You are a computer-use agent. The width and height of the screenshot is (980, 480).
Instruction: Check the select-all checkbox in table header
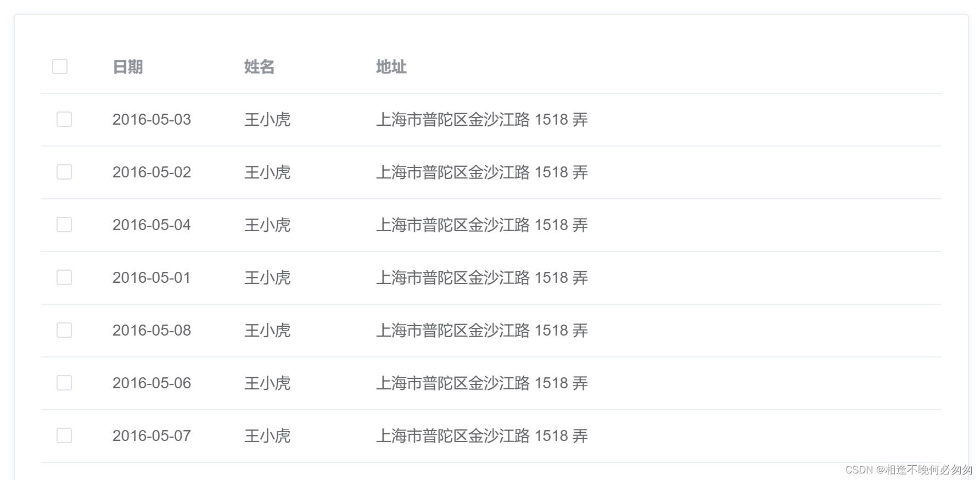point(59,66)
